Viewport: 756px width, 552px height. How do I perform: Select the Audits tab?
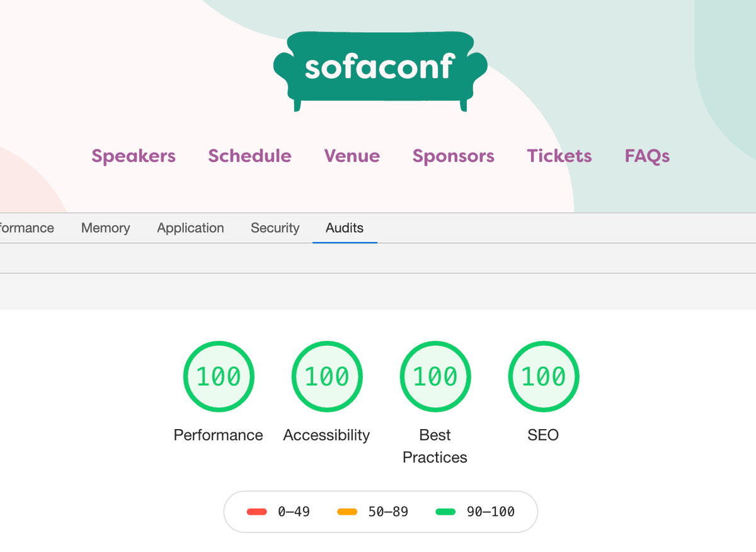coord(345,228)
